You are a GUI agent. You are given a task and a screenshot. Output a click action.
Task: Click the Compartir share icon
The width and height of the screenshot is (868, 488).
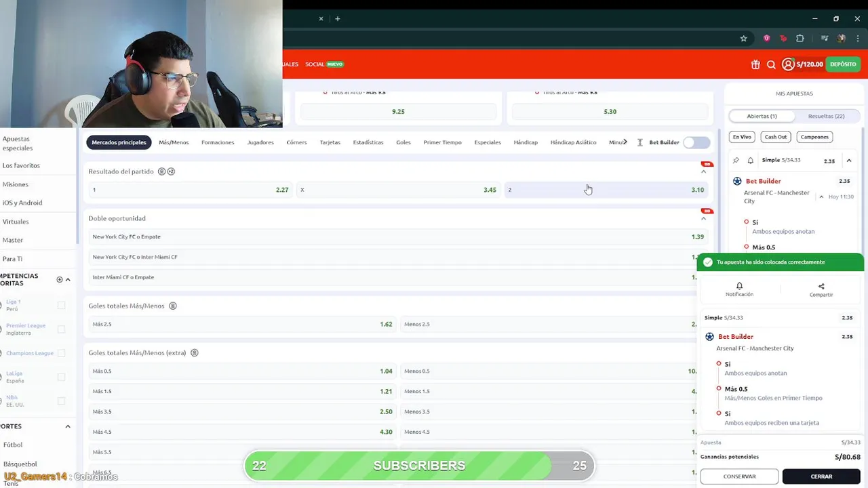point(821,286)
